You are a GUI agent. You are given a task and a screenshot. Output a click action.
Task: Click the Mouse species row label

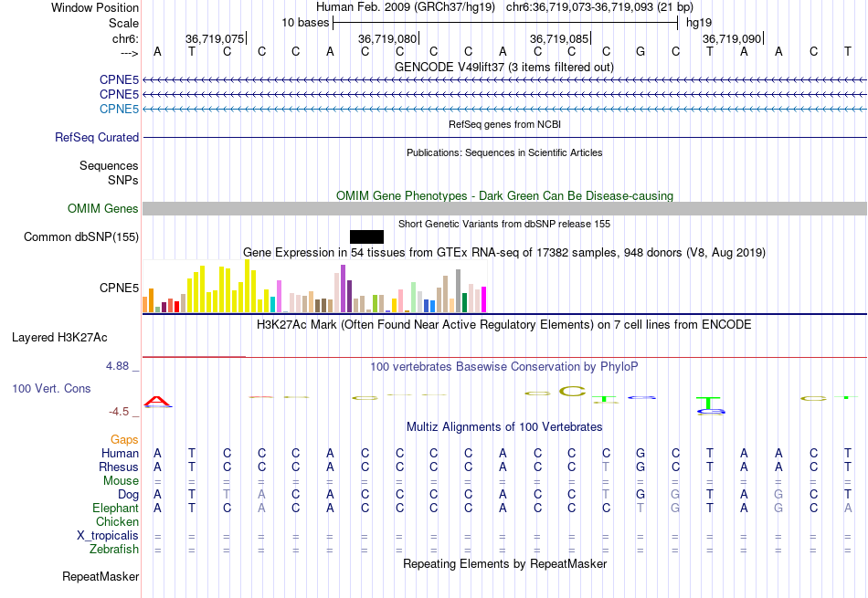(121, 481)
